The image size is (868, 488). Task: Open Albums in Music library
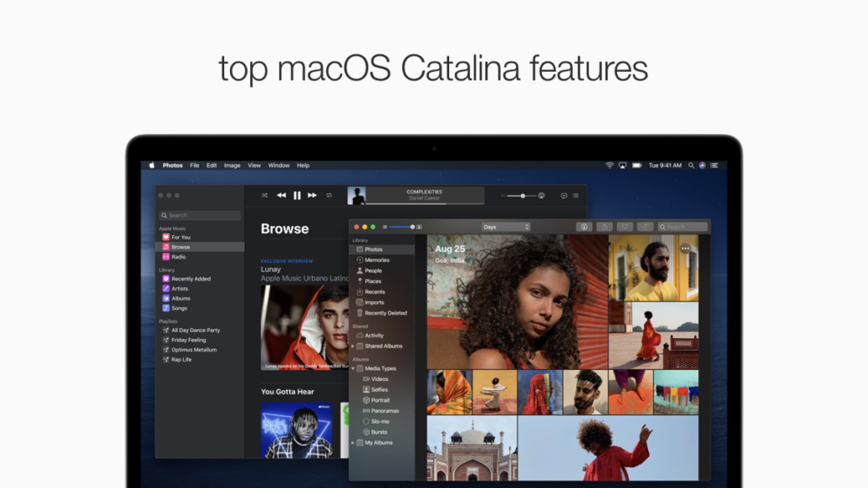(x=200, y=298)
